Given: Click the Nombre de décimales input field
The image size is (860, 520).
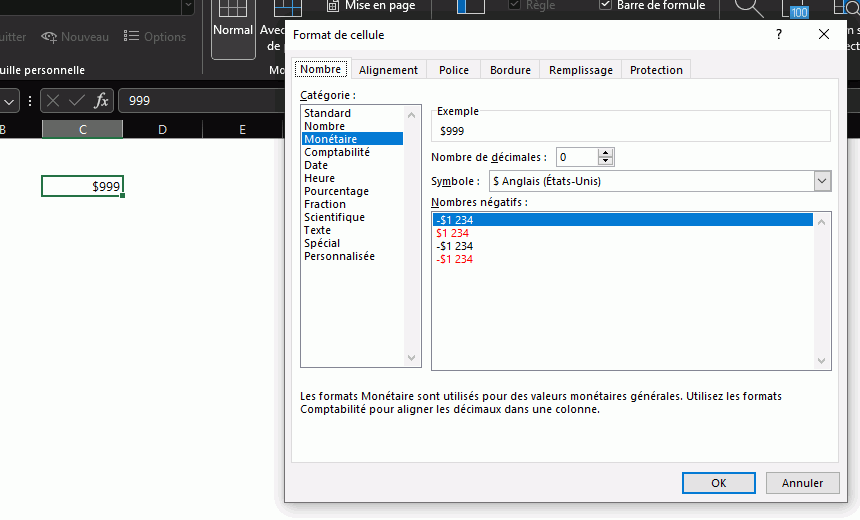Looking at the screenshot, I should pos(576,157).
